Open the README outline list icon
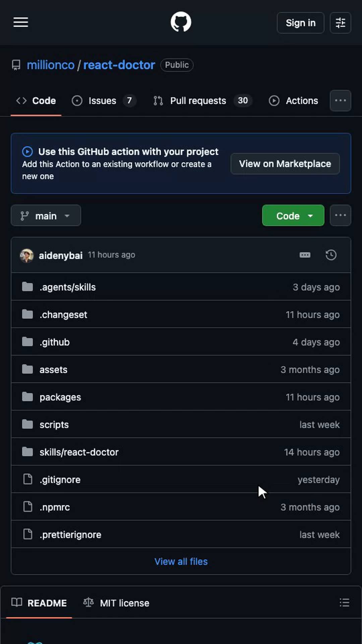362x644 pixels. point(344,603)
